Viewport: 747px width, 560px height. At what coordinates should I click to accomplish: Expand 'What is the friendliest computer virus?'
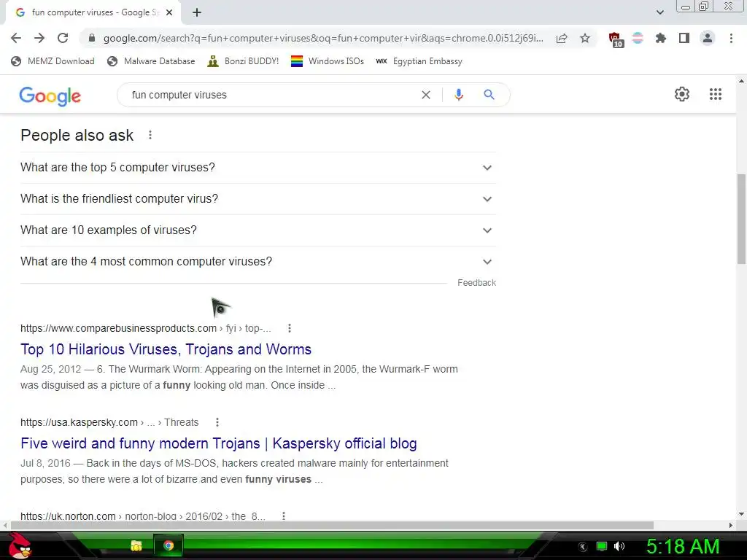point(258,199)
